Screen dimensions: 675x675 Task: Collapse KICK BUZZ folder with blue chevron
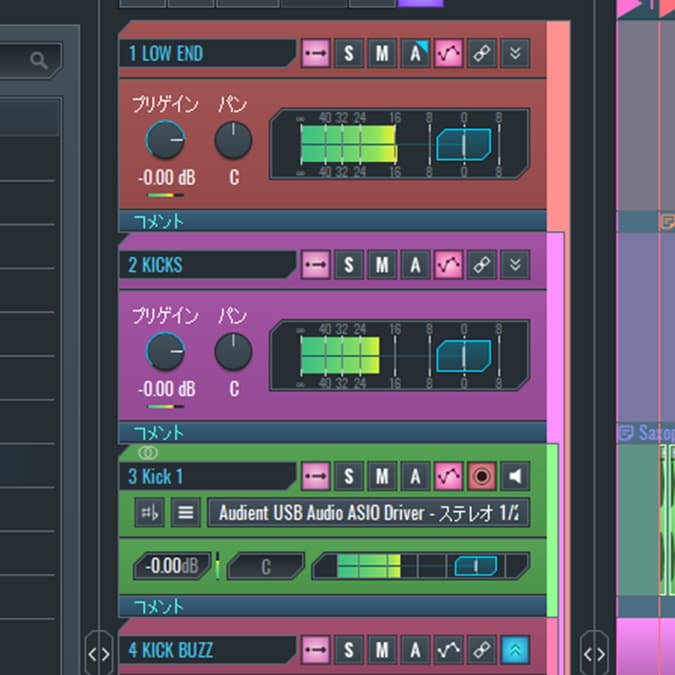coord(515,650)
